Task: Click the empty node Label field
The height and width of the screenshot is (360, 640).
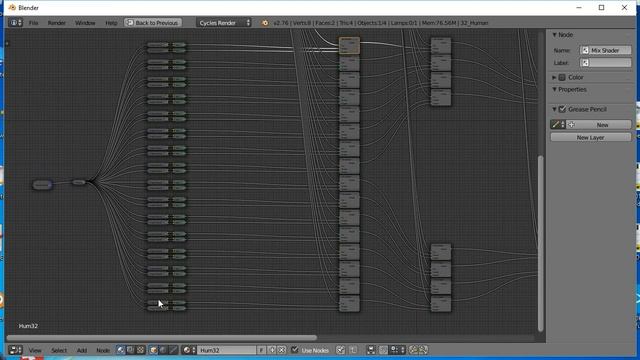Action: 605,63
